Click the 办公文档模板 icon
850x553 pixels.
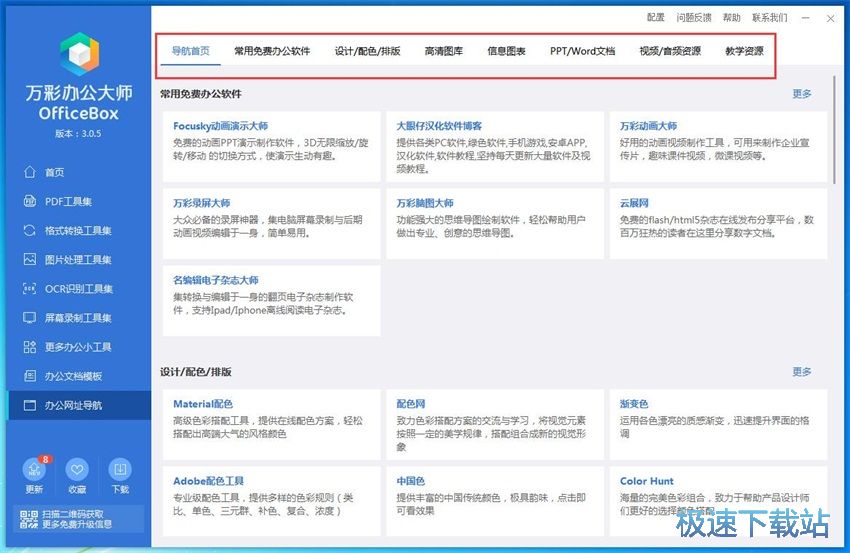tap(30, 376)
